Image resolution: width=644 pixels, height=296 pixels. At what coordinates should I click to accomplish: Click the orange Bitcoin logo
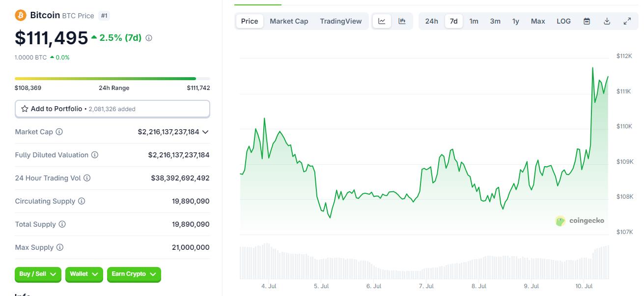coord(21,15)
